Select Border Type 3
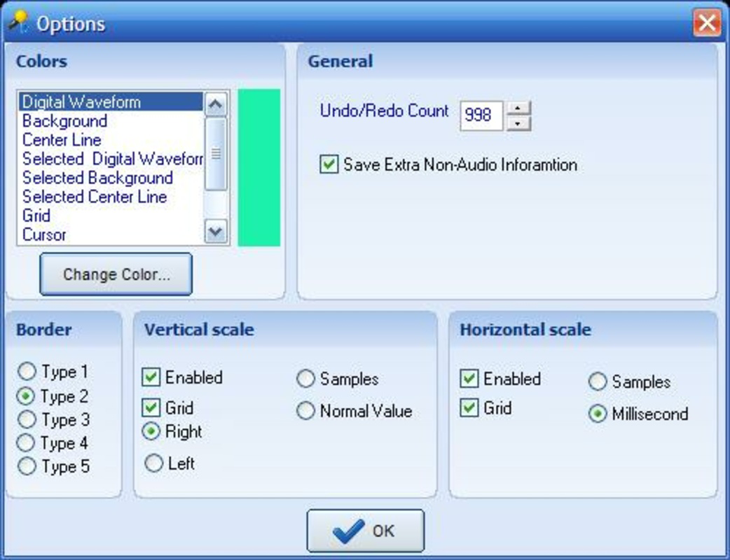This screenshot has height=560, width=730. click(26, 419)
